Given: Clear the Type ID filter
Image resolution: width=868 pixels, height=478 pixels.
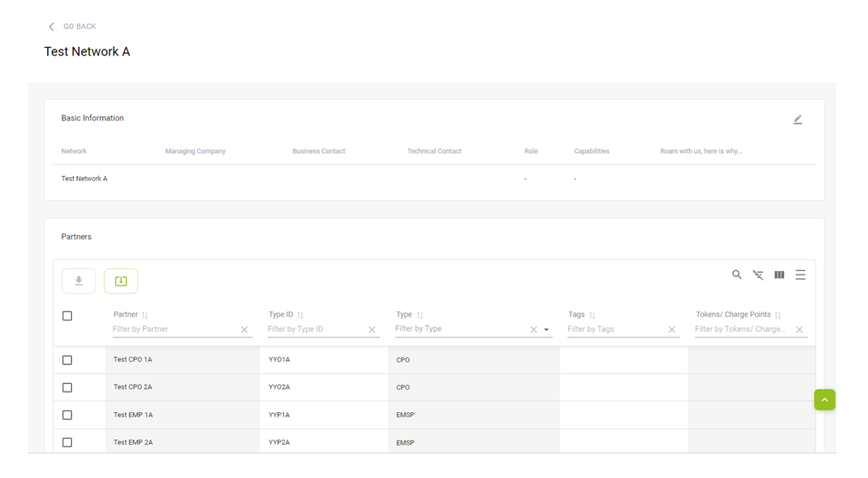Looking at the screenshot, I should coord(372,330).
